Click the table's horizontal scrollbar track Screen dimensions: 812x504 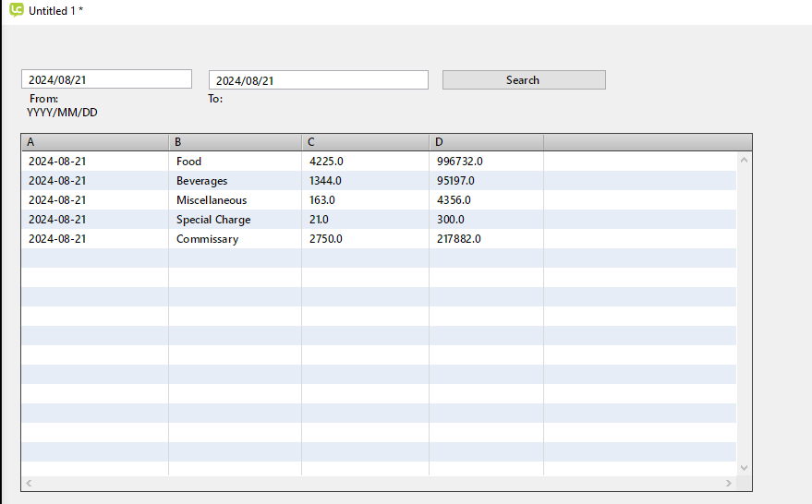click(379, 484)
